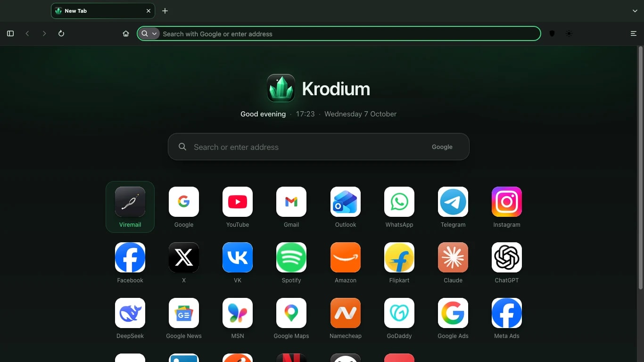Image resolution: width=644 pixels, height=362 pixels.
Task: Select the New Tab tab
Action: [103, 11]
